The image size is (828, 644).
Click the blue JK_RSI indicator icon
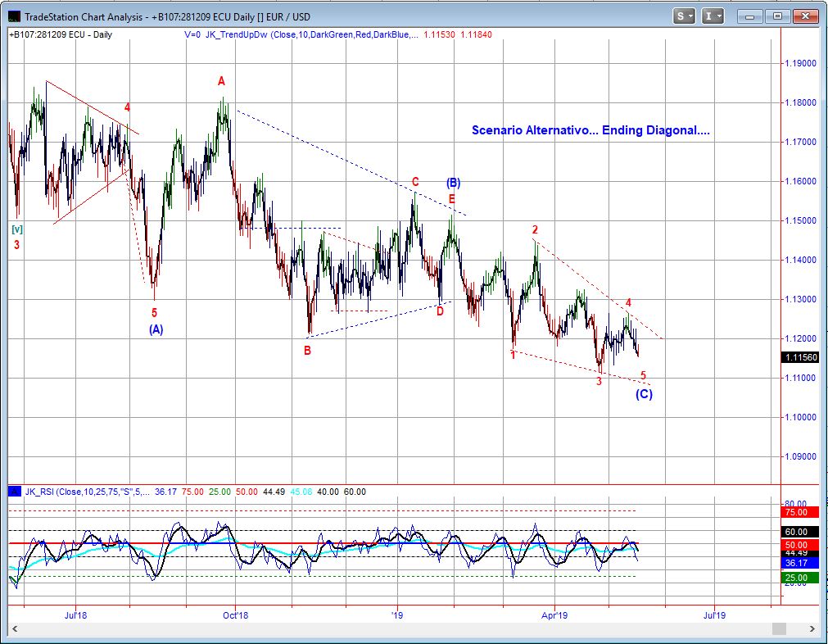[x=14, y=492]
